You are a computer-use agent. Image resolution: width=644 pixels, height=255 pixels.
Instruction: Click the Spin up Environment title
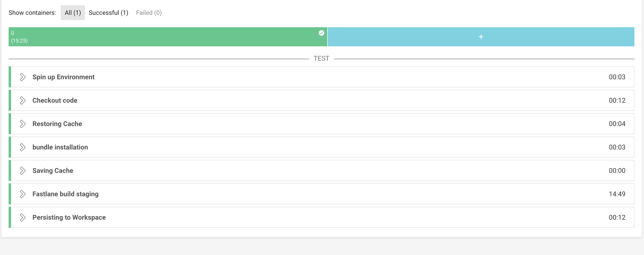(x=64, y=77)
